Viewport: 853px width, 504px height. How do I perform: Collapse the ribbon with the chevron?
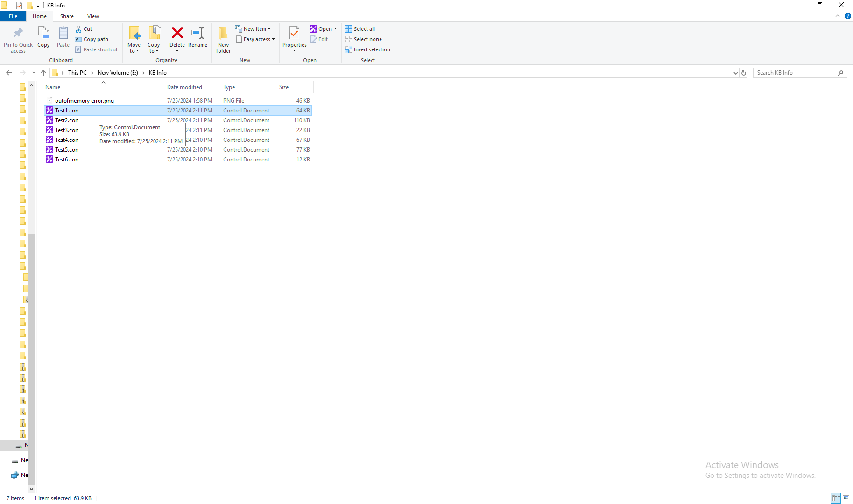point(838,16)
